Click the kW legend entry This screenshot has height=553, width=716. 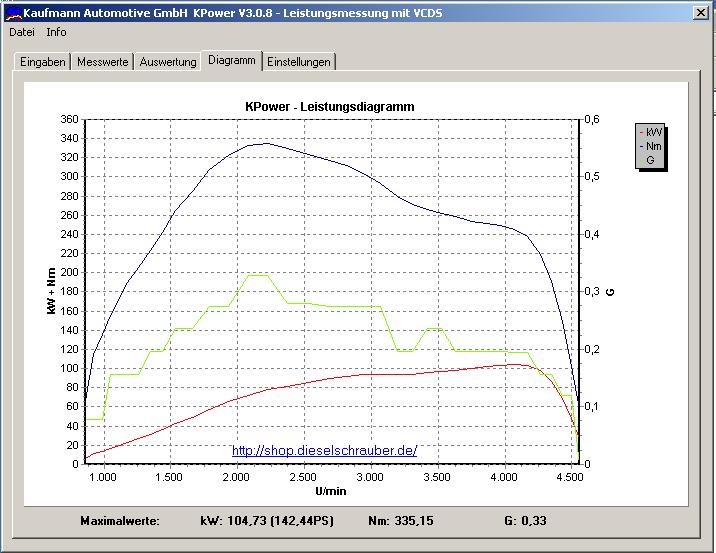tap(653, 132)
